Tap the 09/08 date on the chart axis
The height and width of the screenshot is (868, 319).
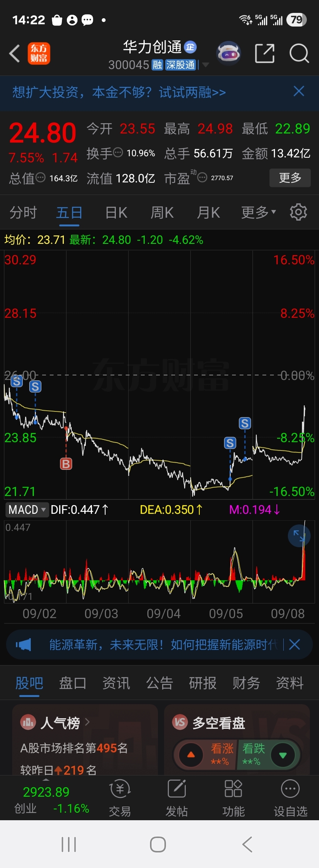tap(288, 614)
